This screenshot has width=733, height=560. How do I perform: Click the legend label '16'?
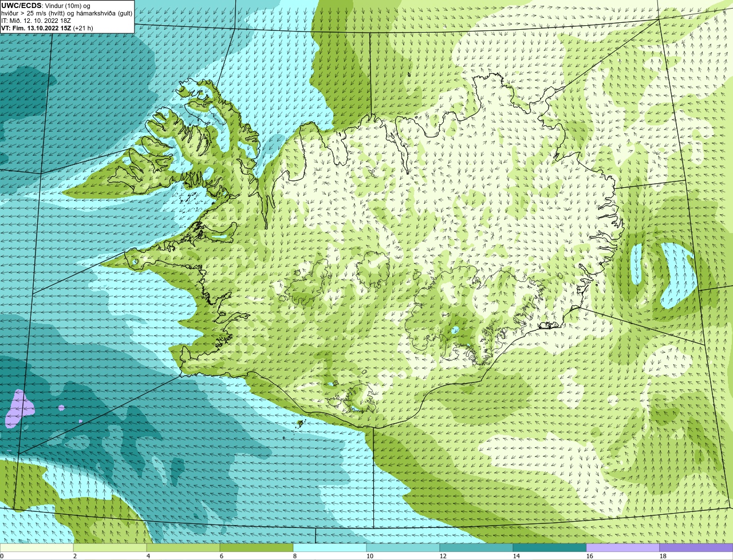coord(589,556)
